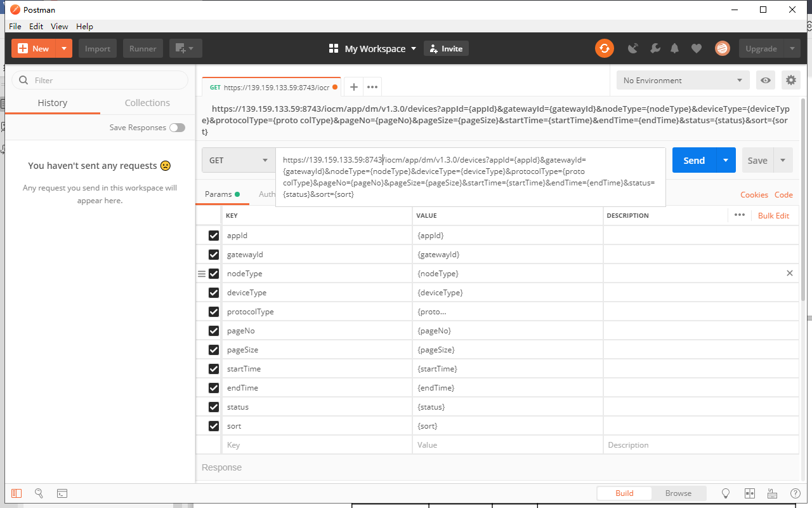812x508 pixels.
Task: Open params table column options ellipsis
Action: click(x=740, y=215)
